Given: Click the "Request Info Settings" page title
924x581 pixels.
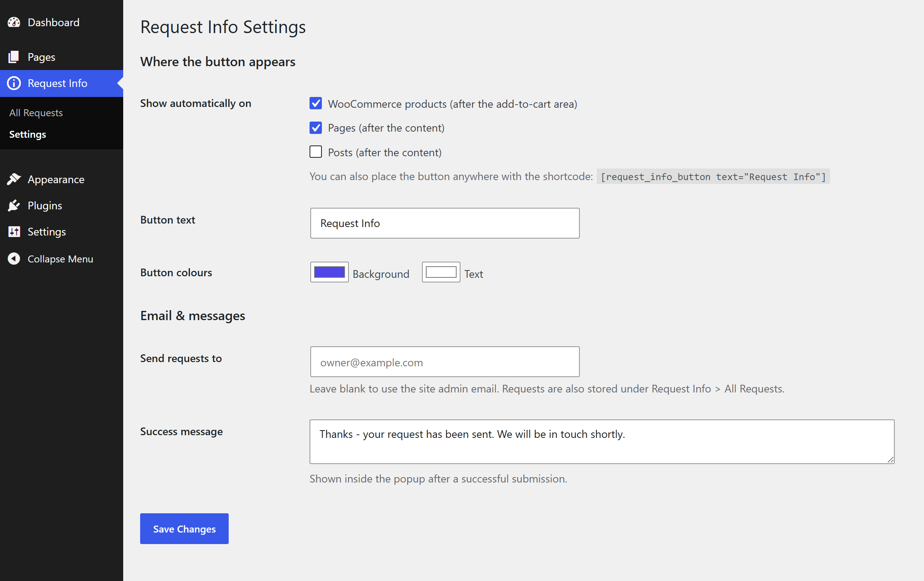Looking at the screenshot, I should [x=223, y=27].
